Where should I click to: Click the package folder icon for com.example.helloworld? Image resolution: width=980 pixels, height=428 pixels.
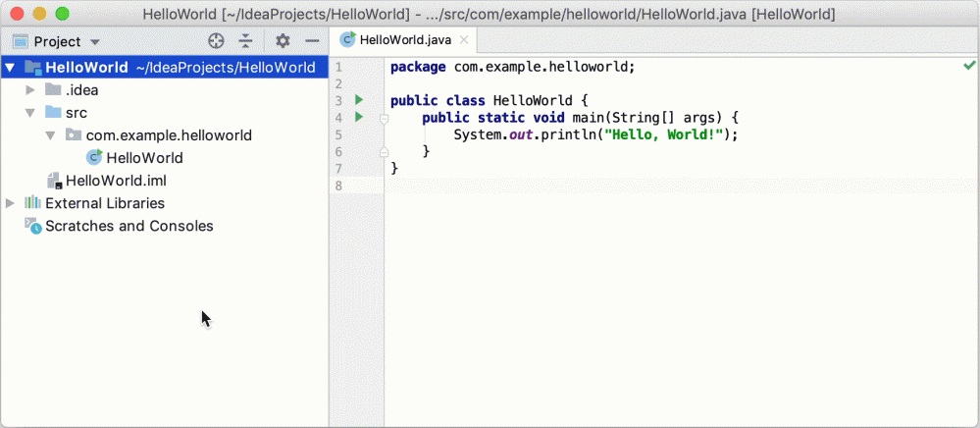74,135
